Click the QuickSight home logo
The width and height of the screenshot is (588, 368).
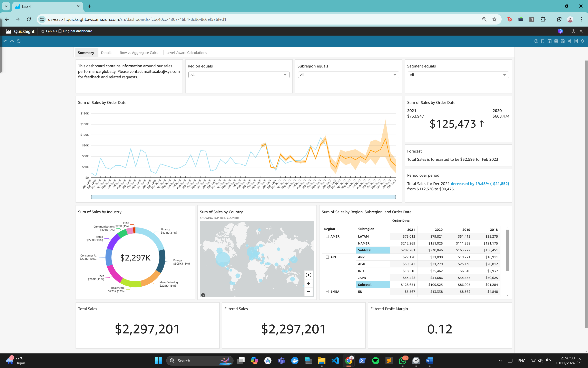click(20, 31)
